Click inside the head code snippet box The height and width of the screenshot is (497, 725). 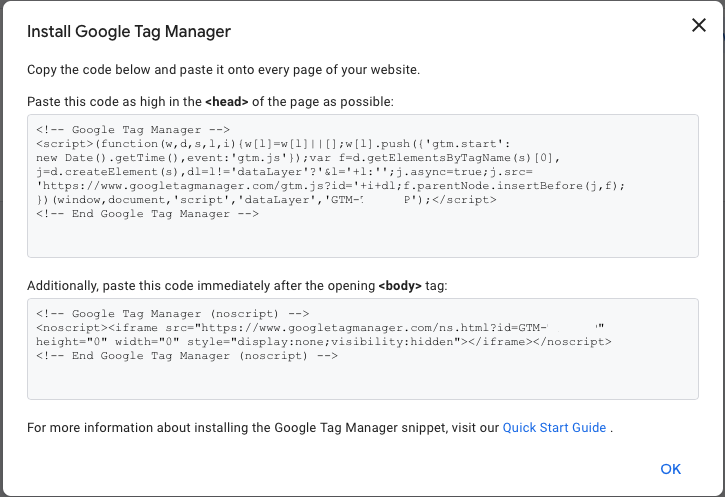click(363, 186)
